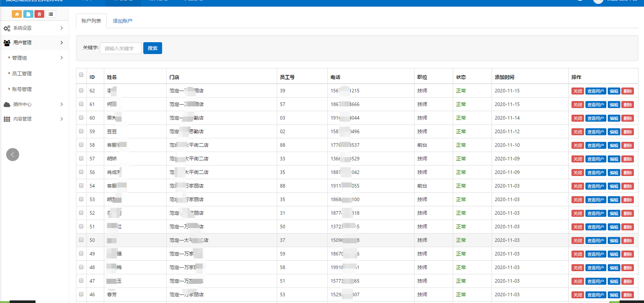644x303 pixels.
Task: Collapse sidebar with the round arrow button
Action: coord(13,155)
